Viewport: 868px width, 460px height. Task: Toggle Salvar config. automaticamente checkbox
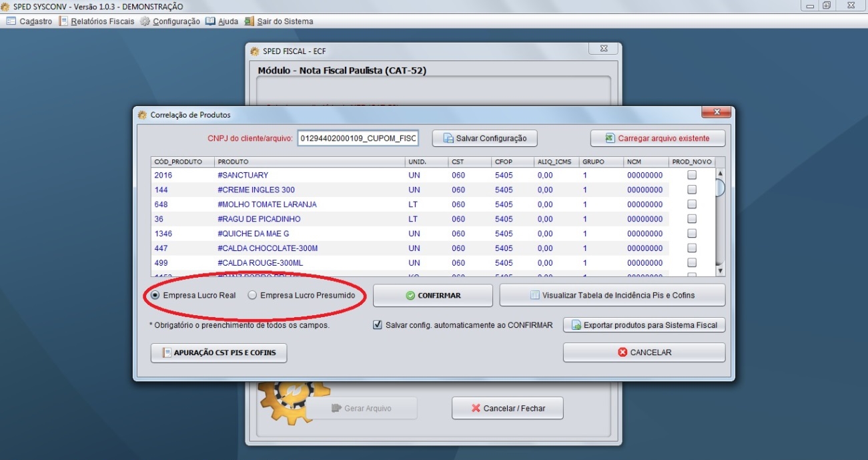point(378,325)
